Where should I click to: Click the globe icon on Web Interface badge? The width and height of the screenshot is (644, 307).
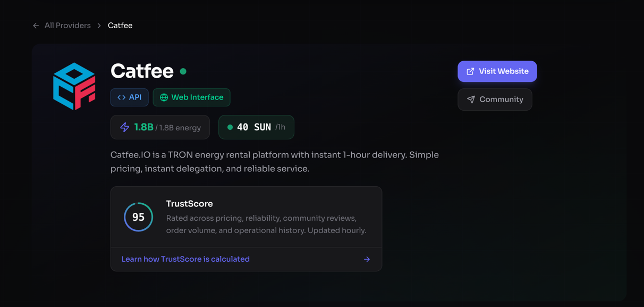click(x=164, y=97)
